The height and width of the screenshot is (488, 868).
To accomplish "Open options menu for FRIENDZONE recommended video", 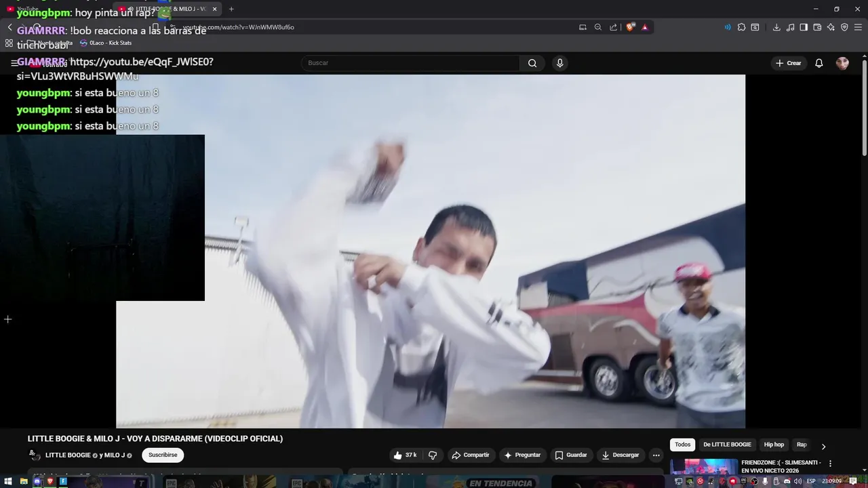I will click(x=830, y=464).
